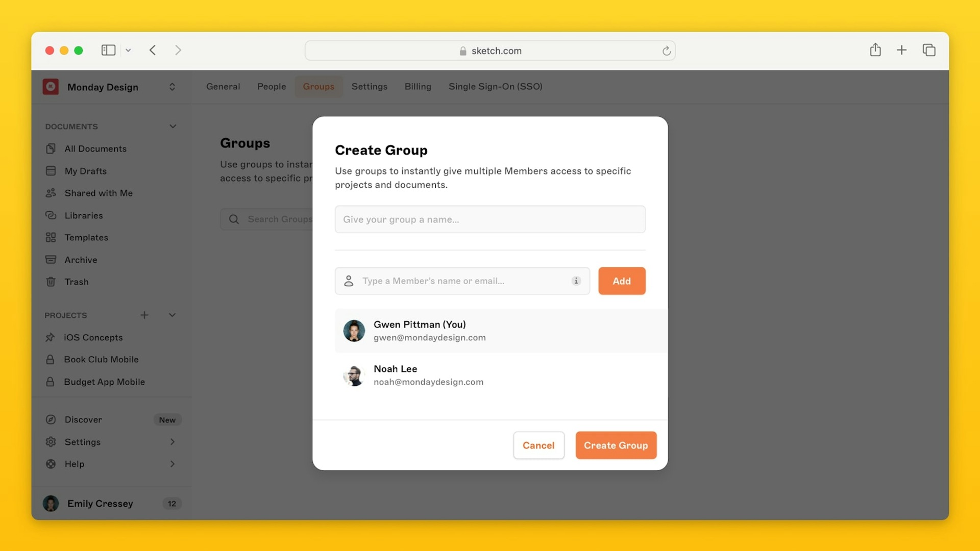Click the member email input field
The image size is (980, 551).
click(462, 281)
